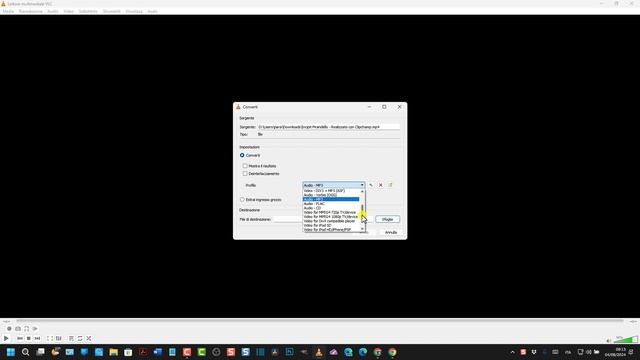Open File Explorer folder in taskbar
This screenshot has height=360, width=640.
pos(113,352)
